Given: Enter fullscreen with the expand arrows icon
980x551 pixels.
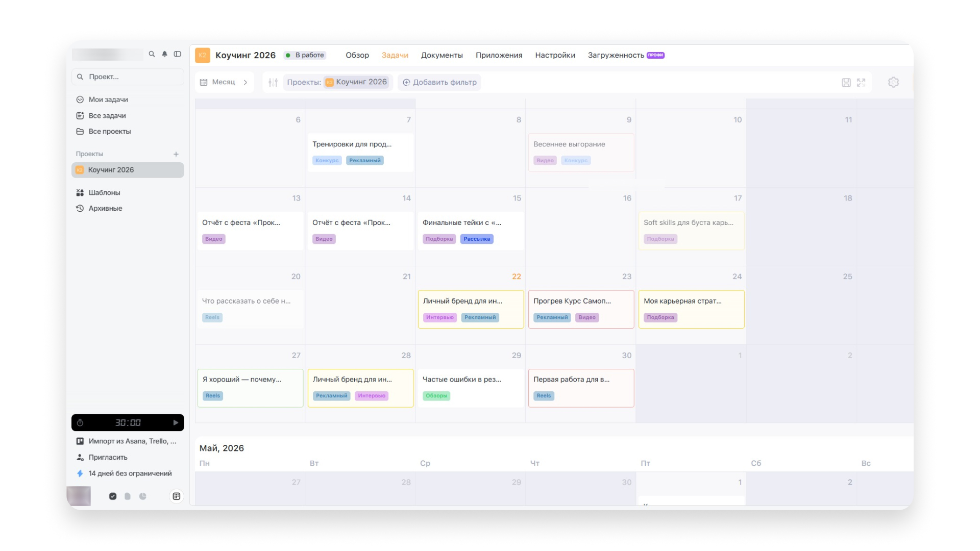Looking at the screenshot, I should click(x=861, y=82).
